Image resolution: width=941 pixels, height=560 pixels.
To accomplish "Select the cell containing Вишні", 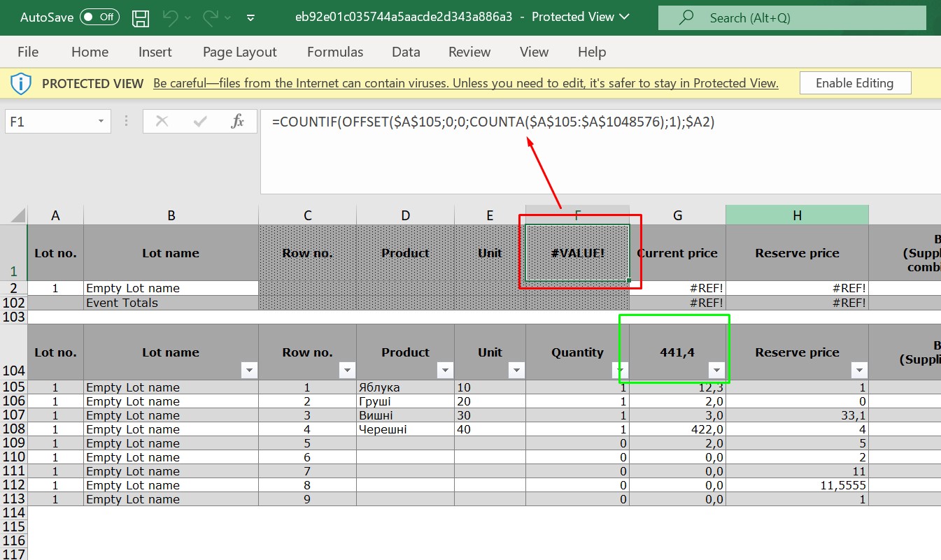I will click(405, 415).
